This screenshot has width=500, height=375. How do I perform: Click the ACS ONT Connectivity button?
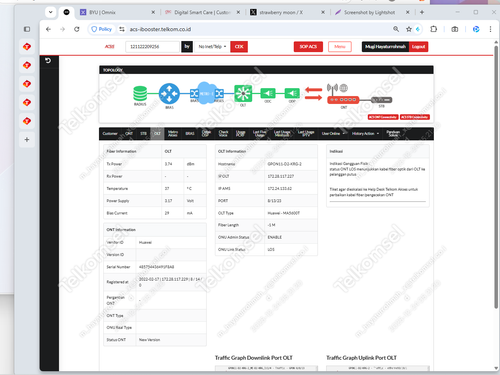coord(383,117)
